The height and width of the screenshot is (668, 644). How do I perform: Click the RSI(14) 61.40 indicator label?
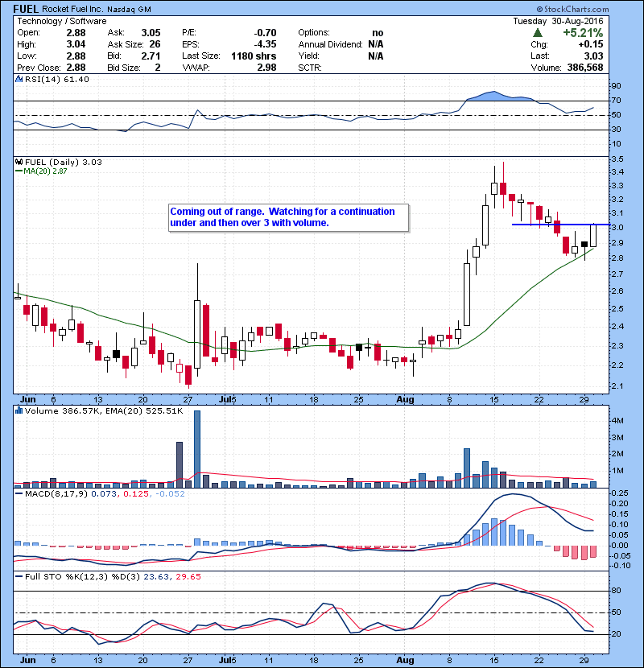click(x=56, y=79)
